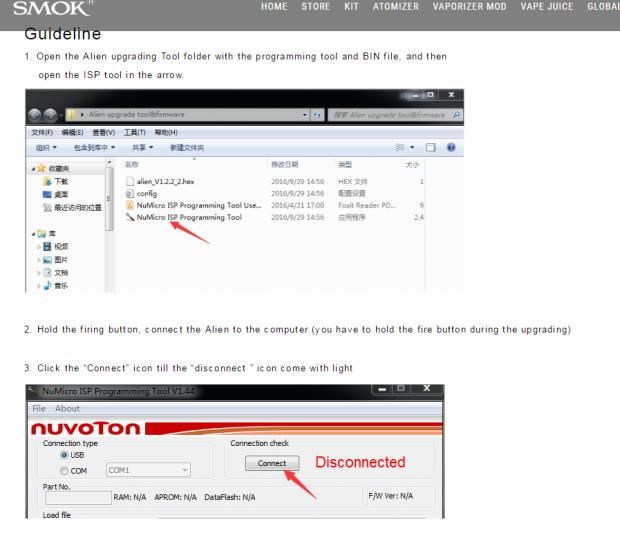This screenshot has width=620, height=540.
Task: Click the red Disconnected status text
Action: tap(360, 462)
